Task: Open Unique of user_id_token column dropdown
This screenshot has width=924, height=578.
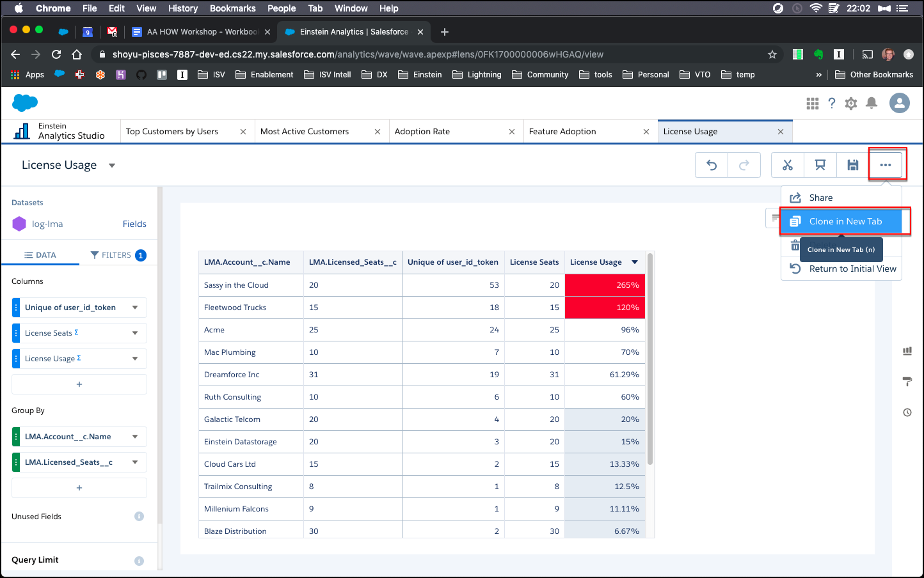Action: [x=135, y=308]
